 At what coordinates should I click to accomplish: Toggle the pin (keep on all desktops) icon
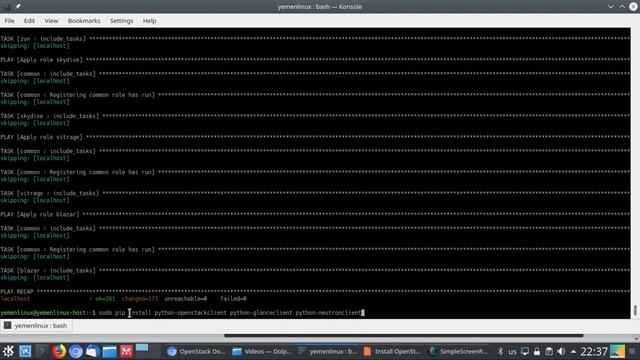click(x=18, y=7)
